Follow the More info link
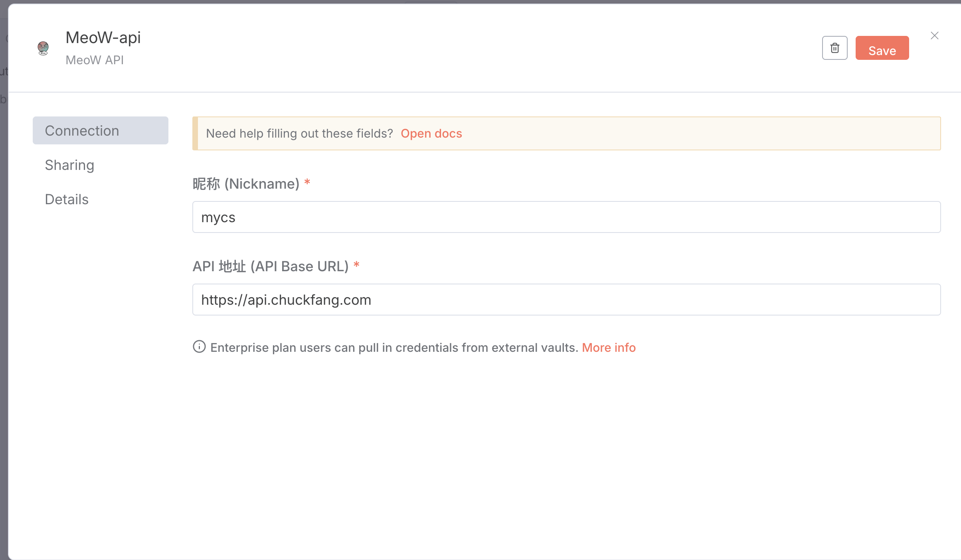This screenshot has height=560, width=961. pos(609,347)
